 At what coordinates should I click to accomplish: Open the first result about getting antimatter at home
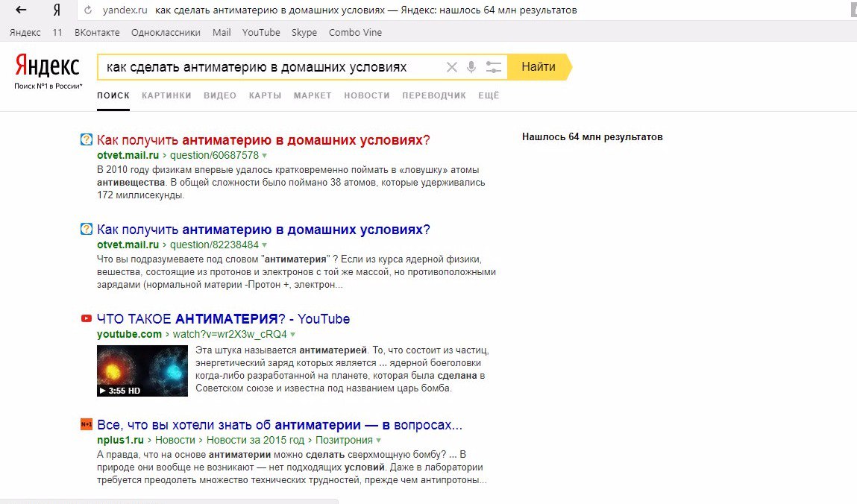tap(263, 140)
